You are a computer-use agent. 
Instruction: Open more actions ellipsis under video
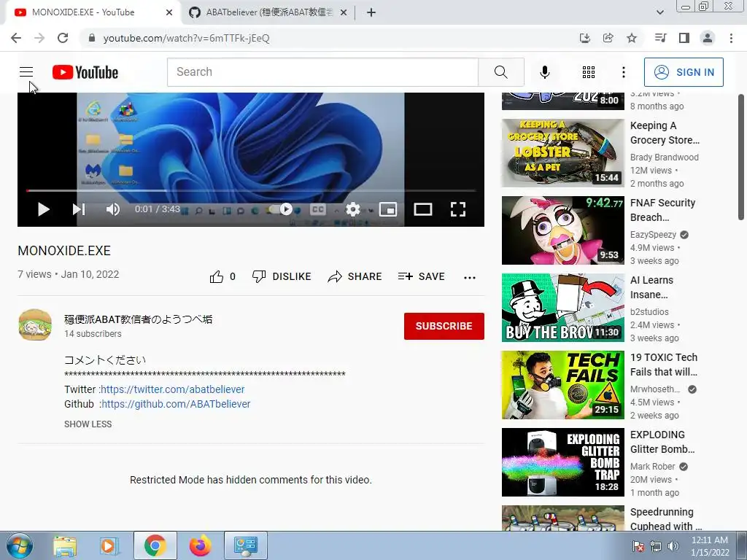point(470,278)
